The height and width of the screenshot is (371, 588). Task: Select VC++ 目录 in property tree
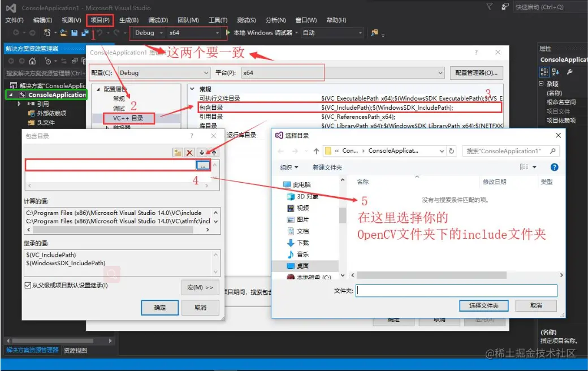click(128, 118)
